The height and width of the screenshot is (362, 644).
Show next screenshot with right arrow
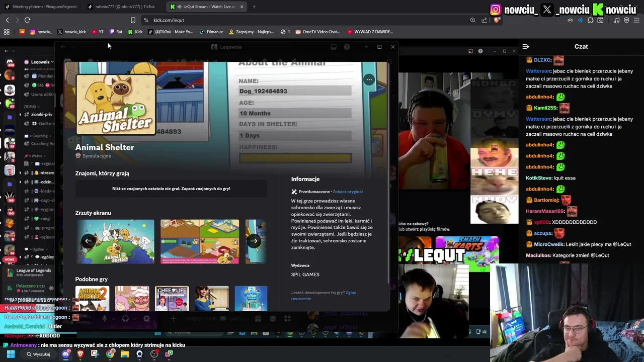(x=254, y=241)
